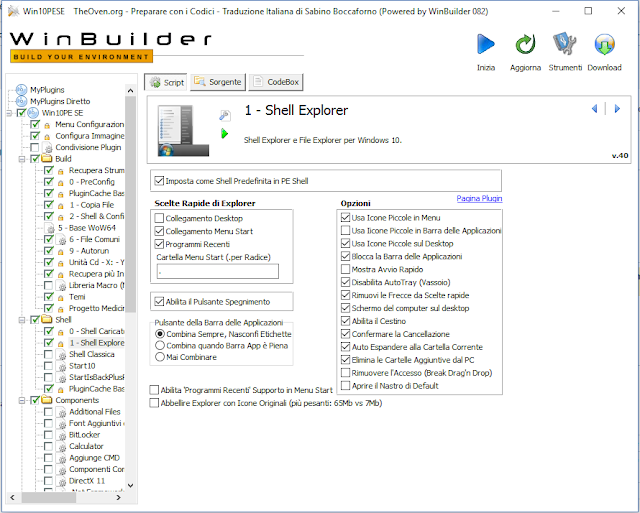Image resolution: width=640 pixels, height=513 pixels.
Task: Enable Mostra Avvio Rapido option
Action: [345, 269]
